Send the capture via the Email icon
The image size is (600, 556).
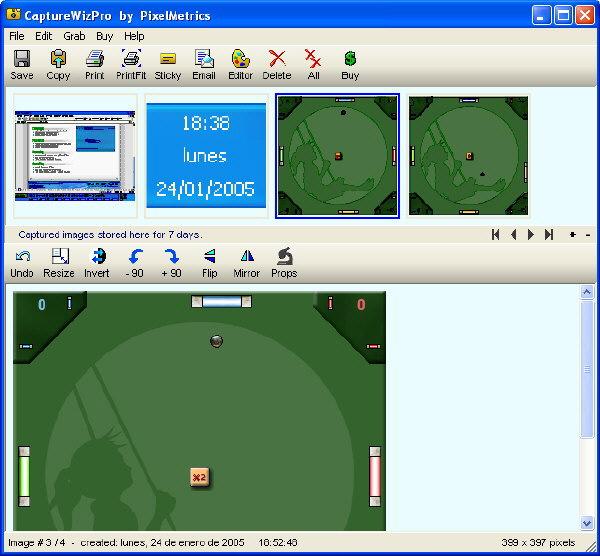[204, 65]
